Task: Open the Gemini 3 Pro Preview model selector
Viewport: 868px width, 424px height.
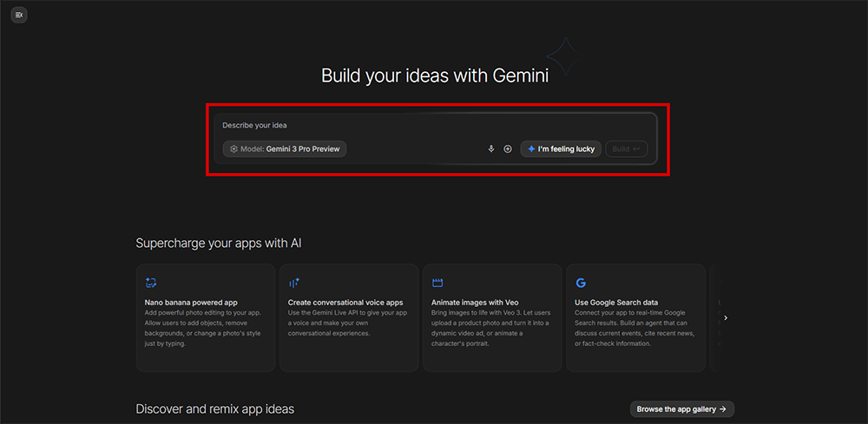Action: click(x=285, y=149)
